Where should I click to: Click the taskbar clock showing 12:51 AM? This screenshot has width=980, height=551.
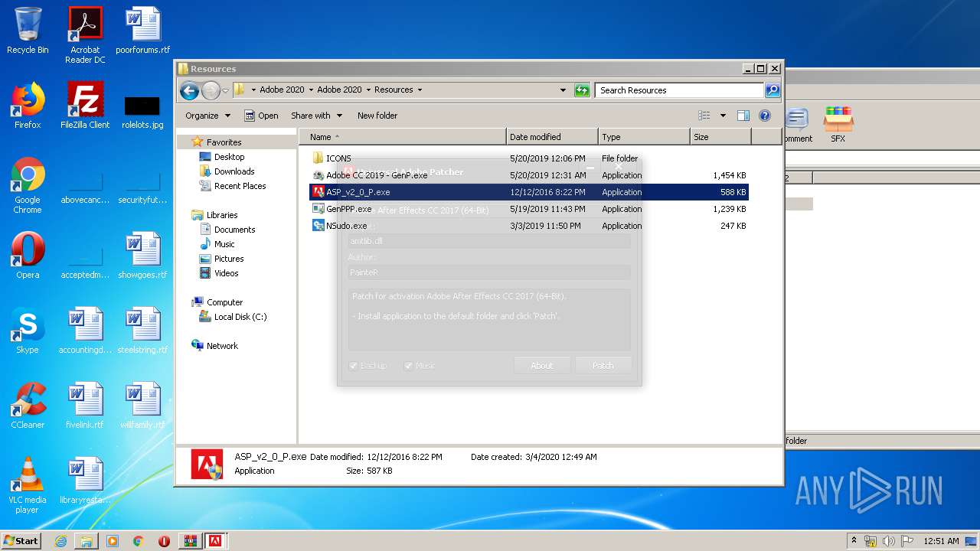pos(941,541)
